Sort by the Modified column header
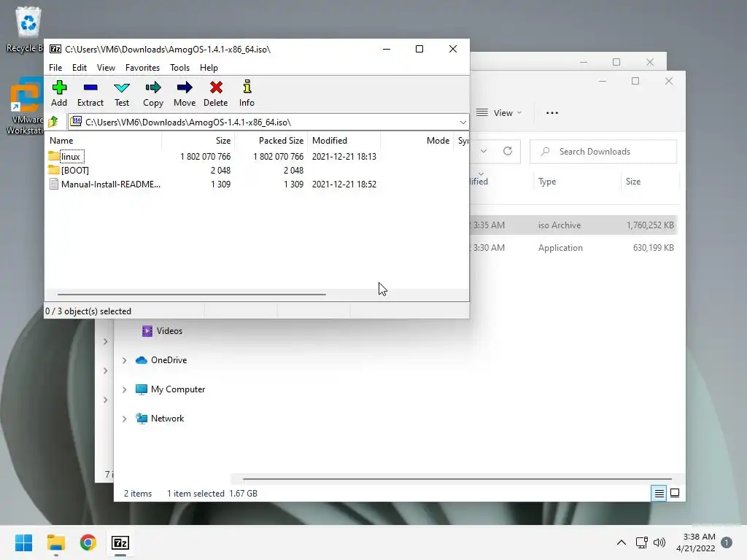Image resolution: width=747 pixels, height=560 pixels. pos(344,141)
